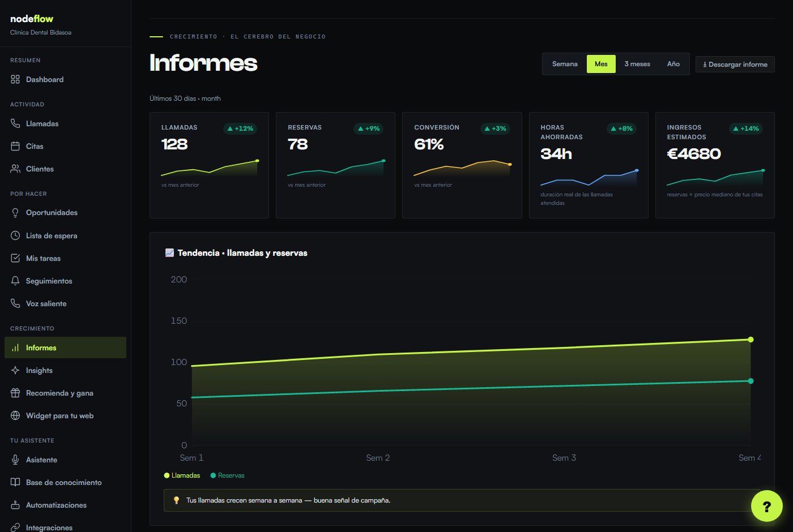Open Insights in the sidebar
The image size is (793, 532).
[x=65, y=370]
